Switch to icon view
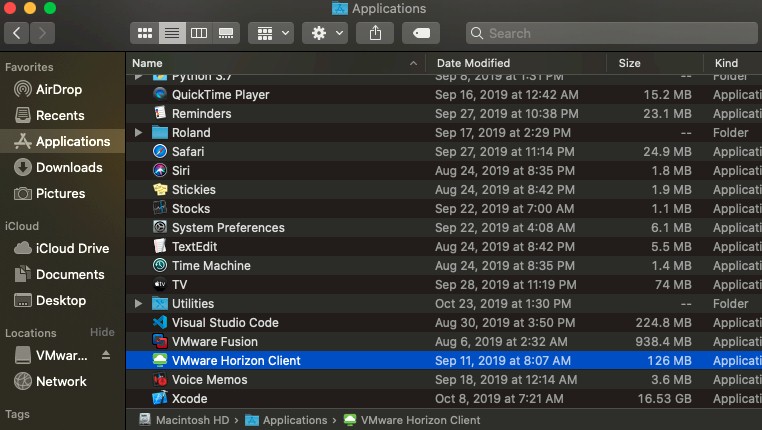 pos(145,33)
